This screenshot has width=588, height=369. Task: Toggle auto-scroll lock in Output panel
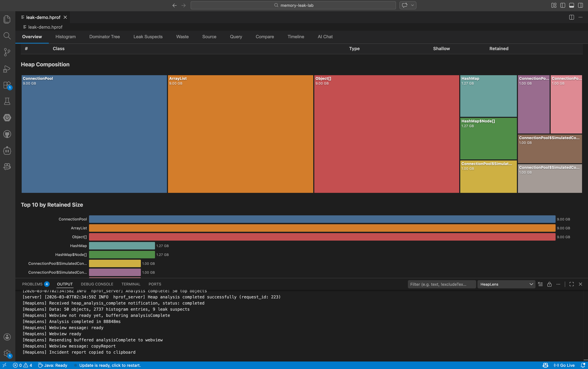click(x=549, y=284)
